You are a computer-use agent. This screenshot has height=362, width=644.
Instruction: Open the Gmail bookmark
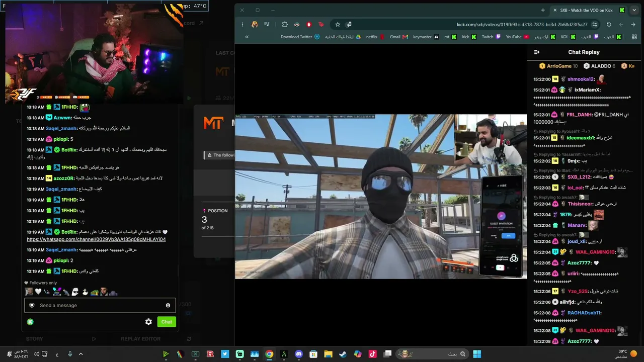(x=398, y=37)
